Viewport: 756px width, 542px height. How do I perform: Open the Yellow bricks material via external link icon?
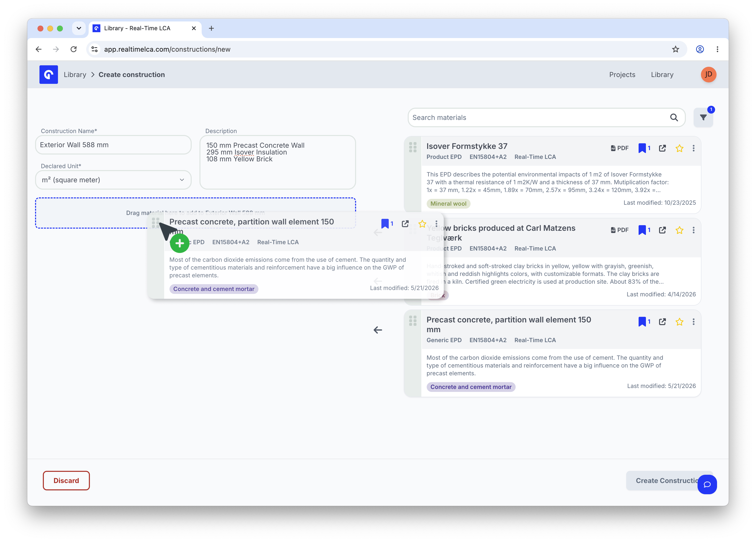(662, 230)
